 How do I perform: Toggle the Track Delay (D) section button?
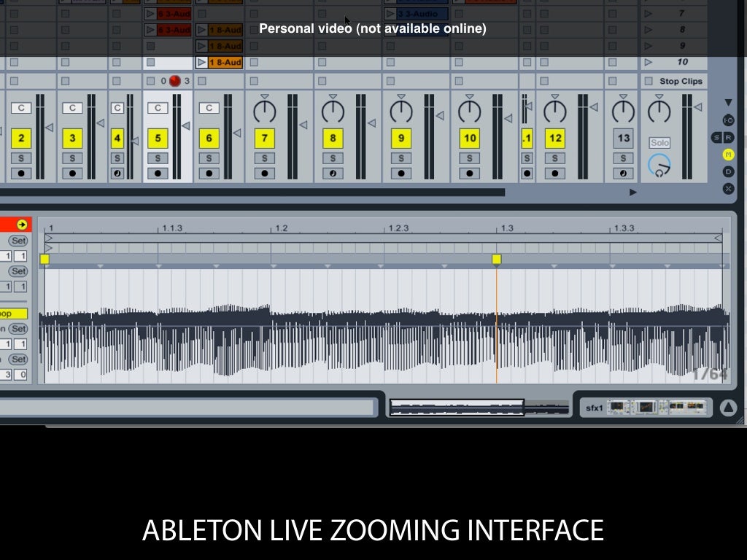tap(728, 171)
